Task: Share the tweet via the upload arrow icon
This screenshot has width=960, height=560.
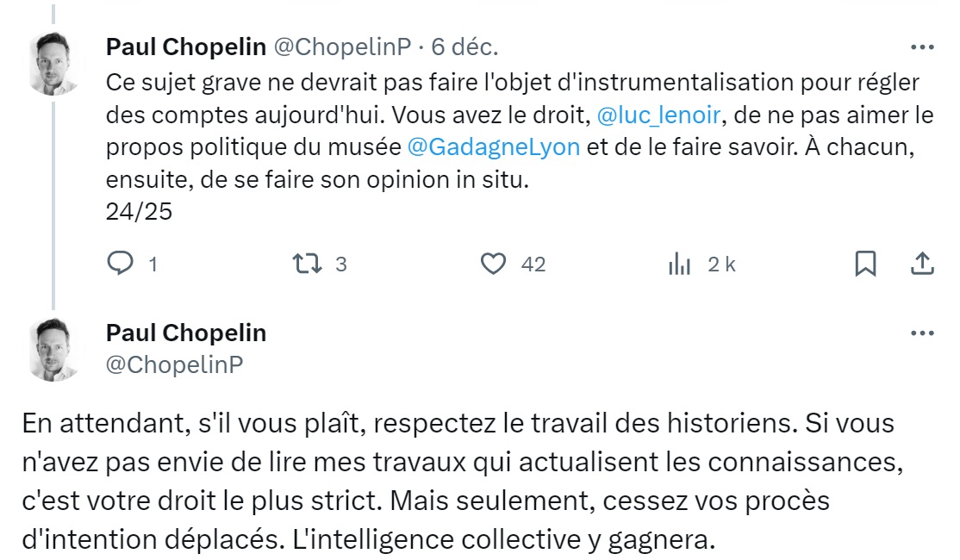Action: click(x=921, y=264)
